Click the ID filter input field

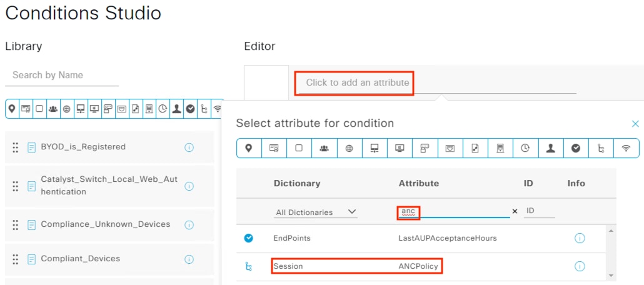pos(540,211)
